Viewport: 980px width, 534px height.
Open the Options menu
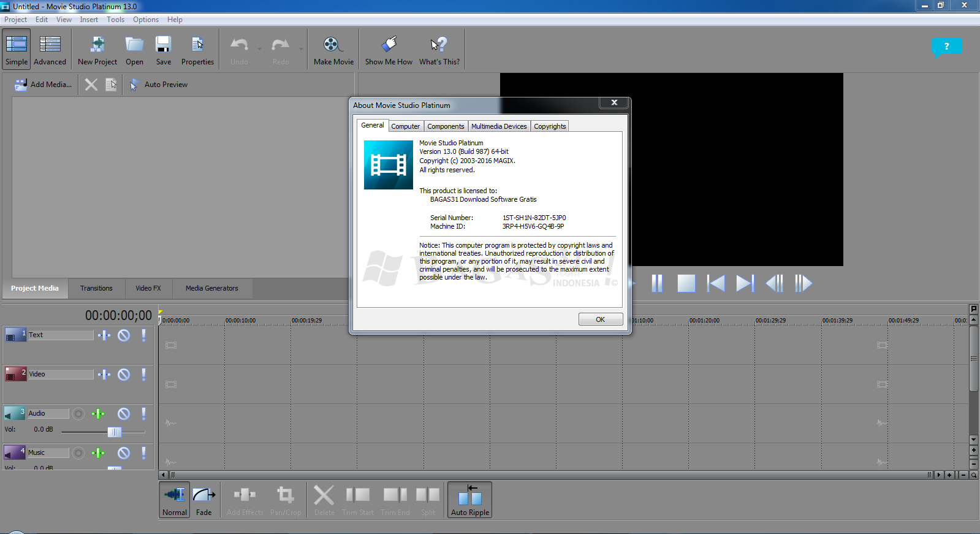146,20
